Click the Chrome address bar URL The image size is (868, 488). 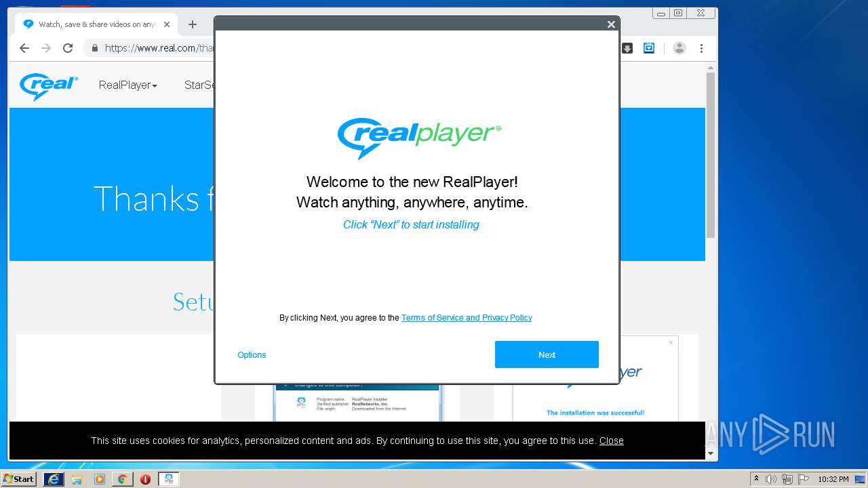pos(159,48)
